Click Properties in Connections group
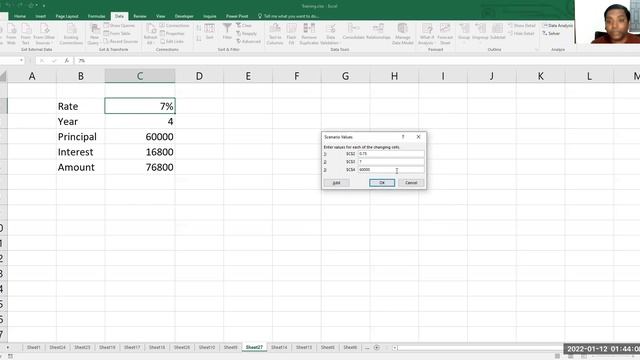Screen dimensions: 640x360 pos(172,33)
